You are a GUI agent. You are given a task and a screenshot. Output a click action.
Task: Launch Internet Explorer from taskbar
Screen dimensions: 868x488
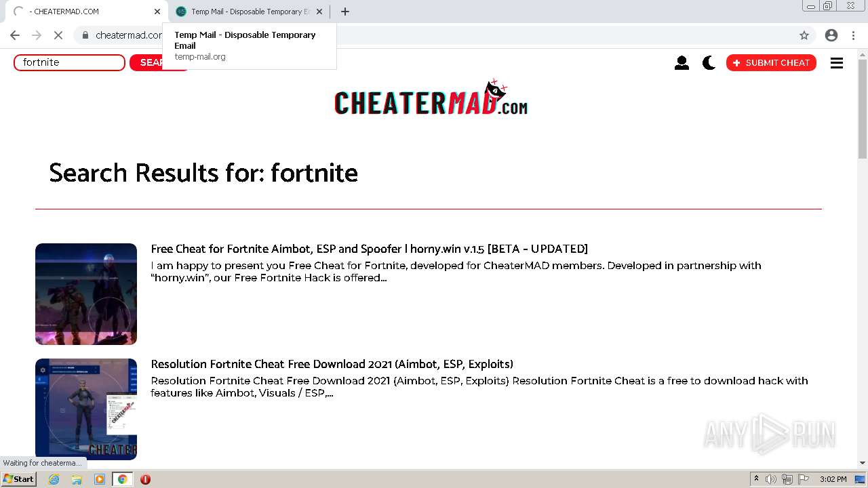[54, 479]
